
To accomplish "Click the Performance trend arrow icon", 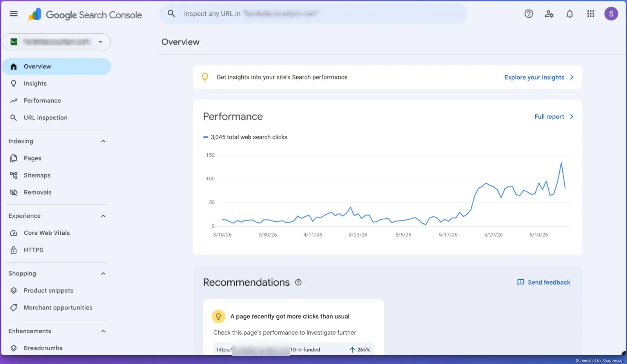I will click(x=14, y=101).
